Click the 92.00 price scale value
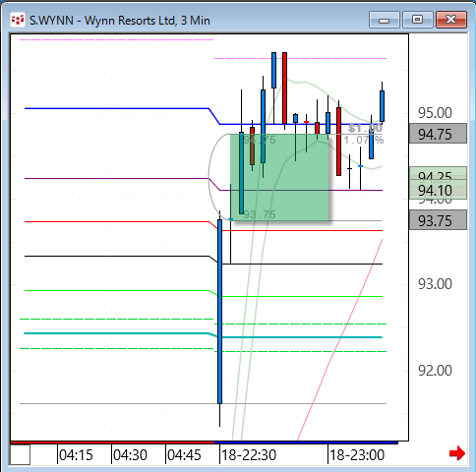476x472 pixels. pyautogui.click(x=435, y=371)
